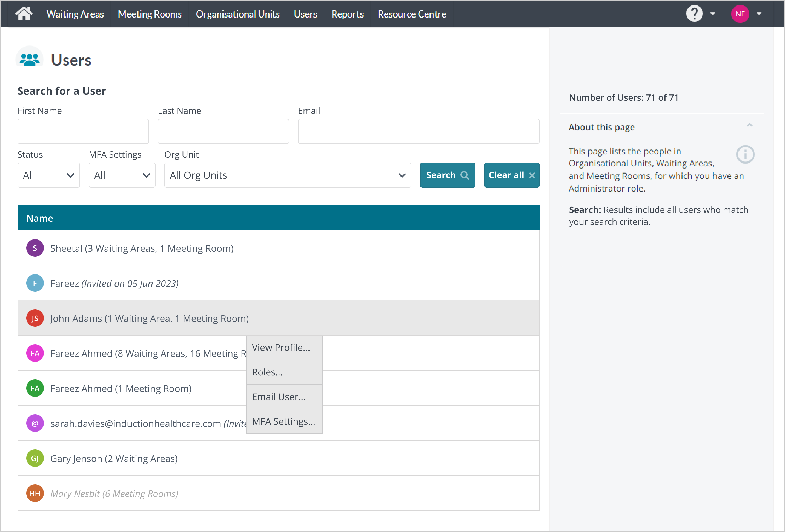Image resolution: width=785 pixels, height=532 pixels.
Task: Open Resource Centre in the navigation bar
Action: coord(412,14)
